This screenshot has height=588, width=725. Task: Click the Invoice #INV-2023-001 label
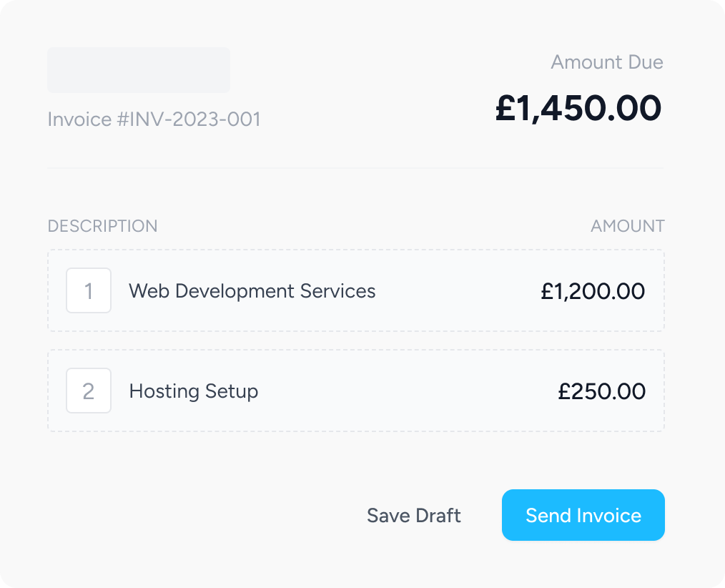(x=154, y=119)
